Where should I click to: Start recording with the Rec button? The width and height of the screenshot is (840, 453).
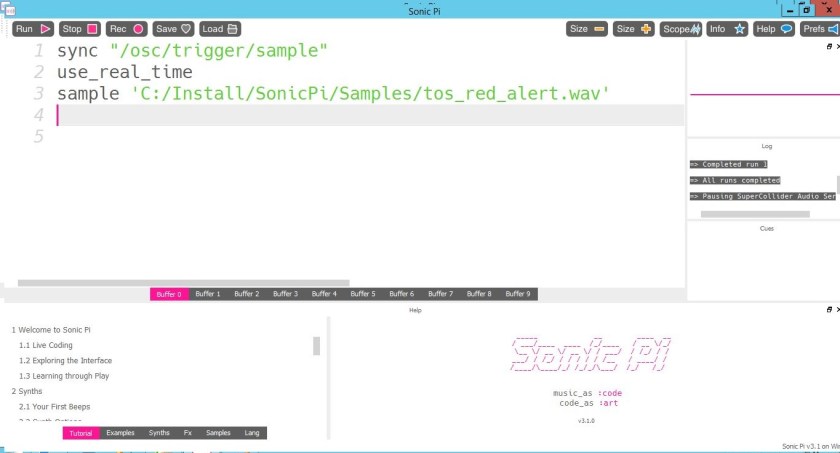[x=126, y=29]
